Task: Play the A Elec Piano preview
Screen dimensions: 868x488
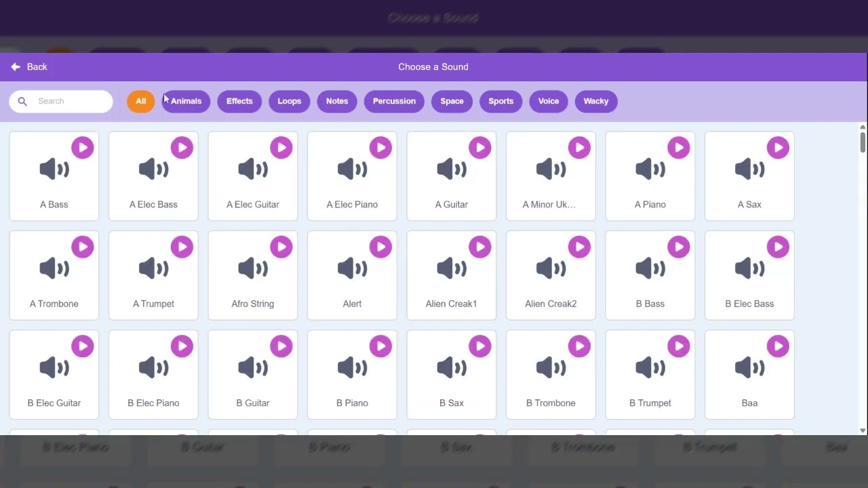Action: 380,148
